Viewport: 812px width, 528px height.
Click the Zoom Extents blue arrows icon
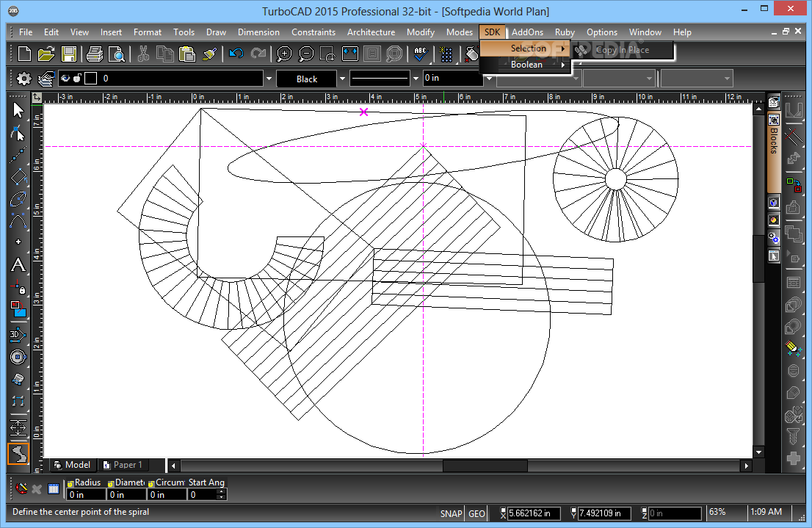point(350,54)
